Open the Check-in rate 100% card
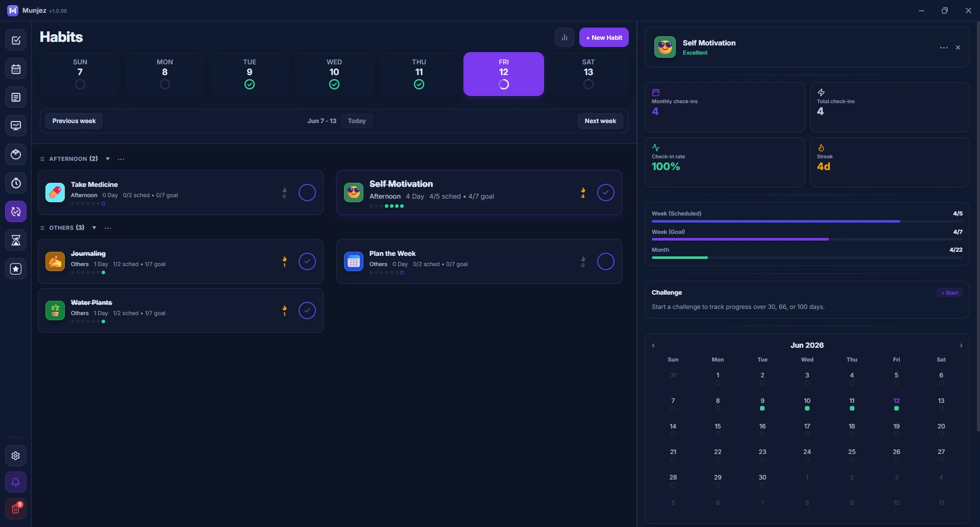 (725, 162)
